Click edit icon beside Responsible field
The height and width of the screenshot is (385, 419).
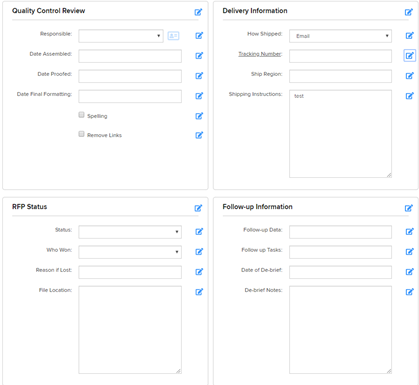coord(199,36)
